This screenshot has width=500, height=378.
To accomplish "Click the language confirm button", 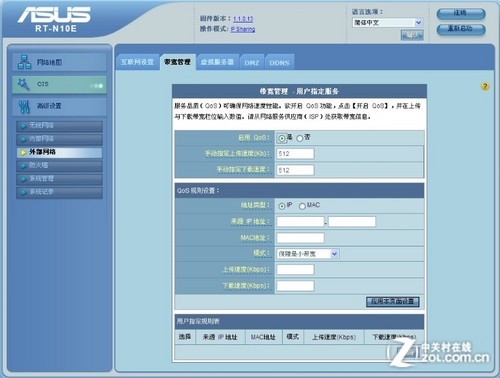I will 412,35.
